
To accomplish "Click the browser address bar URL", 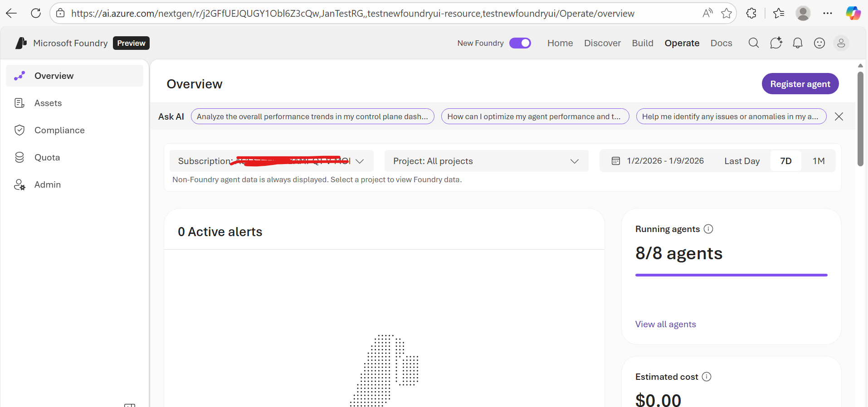I will point(353,14).
